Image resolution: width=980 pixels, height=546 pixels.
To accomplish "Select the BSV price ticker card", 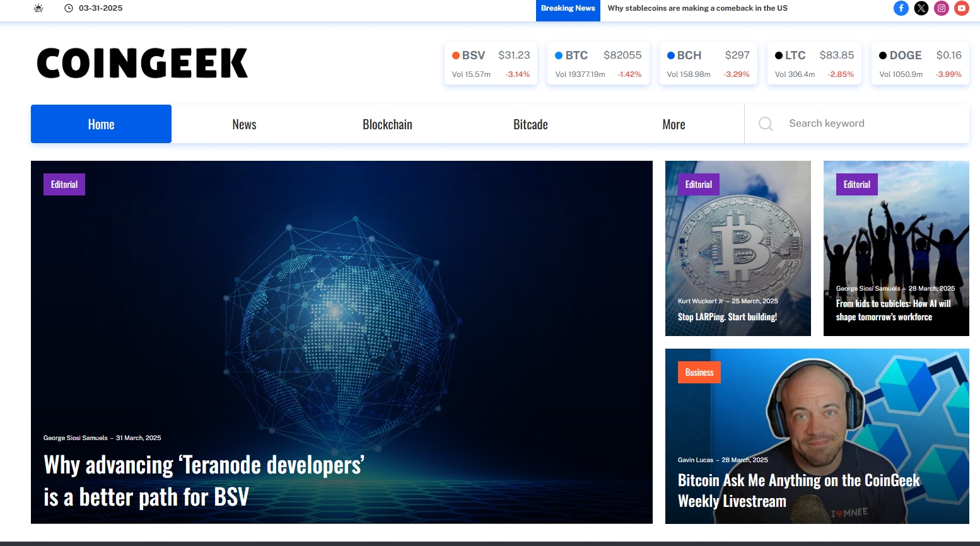I will [491, 62].
